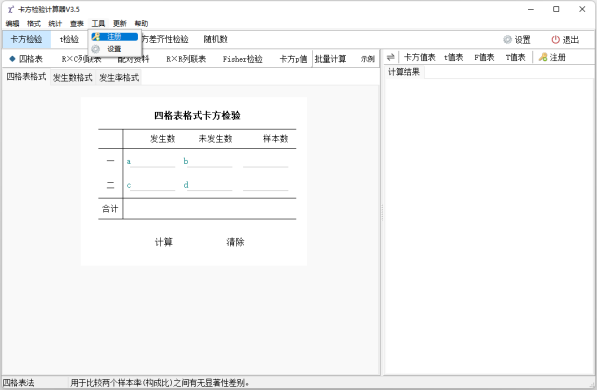Select the diamond-marked 四格表 item
Screen dimensions: 597x390
coord(26,59)
